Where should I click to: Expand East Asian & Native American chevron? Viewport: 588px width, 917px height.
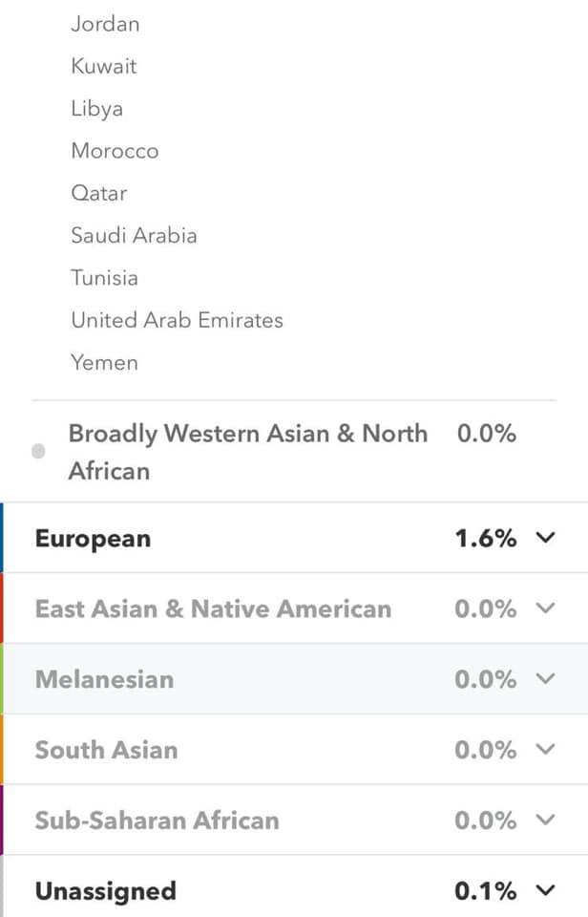(x=545, y=608)
